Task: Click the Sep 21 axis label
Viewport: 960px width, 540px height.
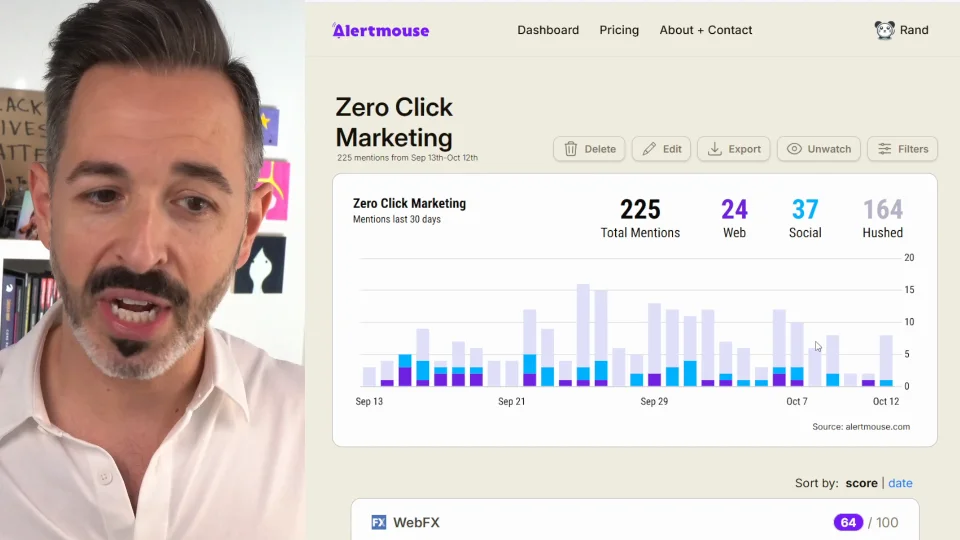Action: tap(511, 402)
